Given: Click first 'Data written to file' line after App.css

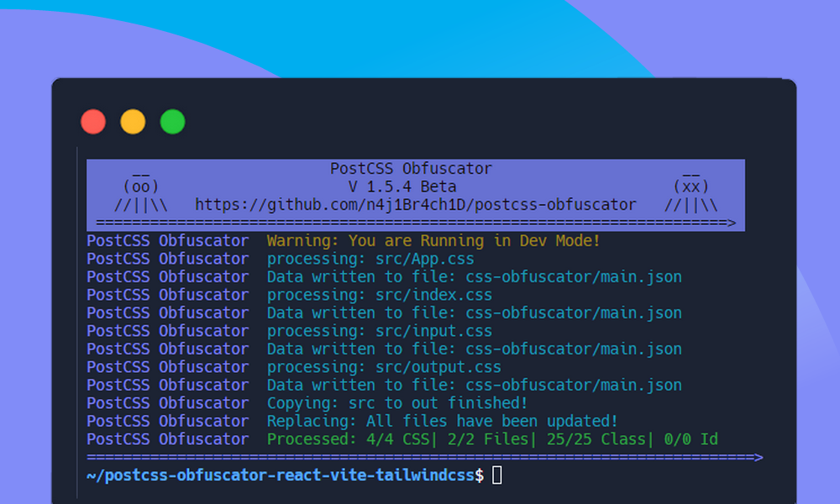Looking at the screenshot, I should tap(474, 277).
